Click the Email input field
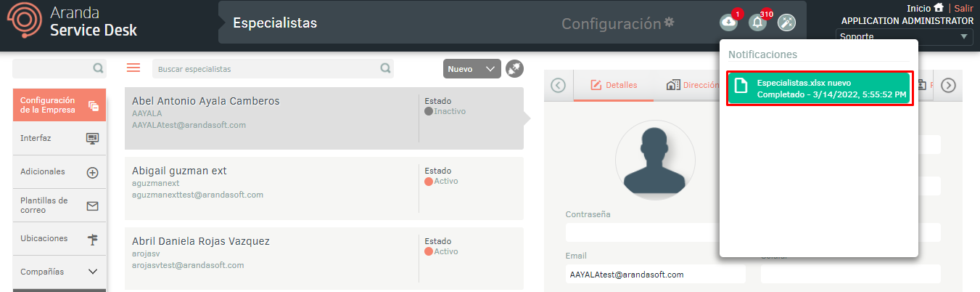This screenshot has height=292, width=980. point(655,275)
